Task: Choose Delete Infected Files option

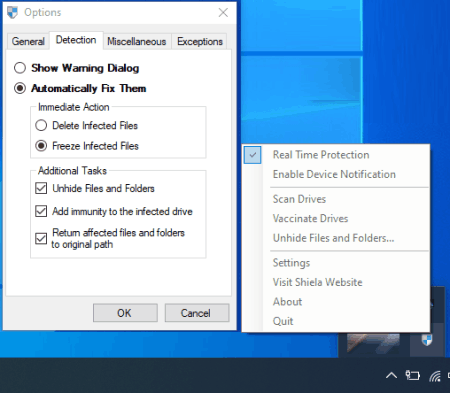Action: (41, 126)
